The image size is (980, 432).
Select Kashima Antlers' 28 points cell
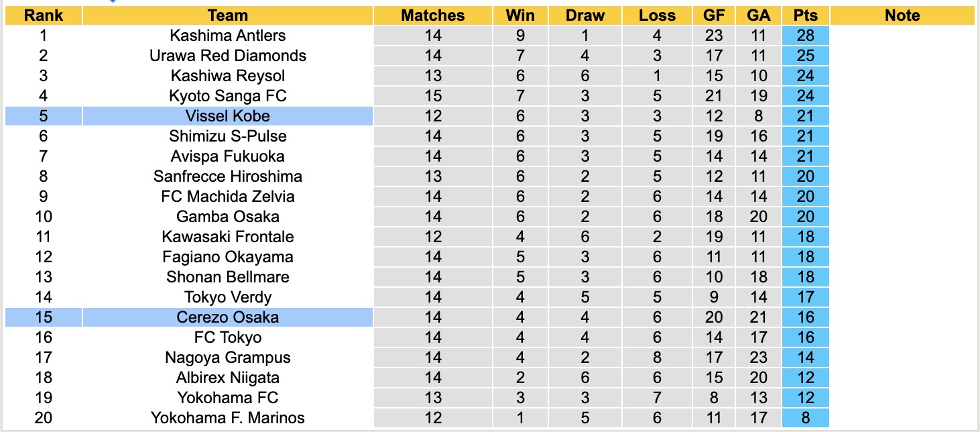pos(805,36)
